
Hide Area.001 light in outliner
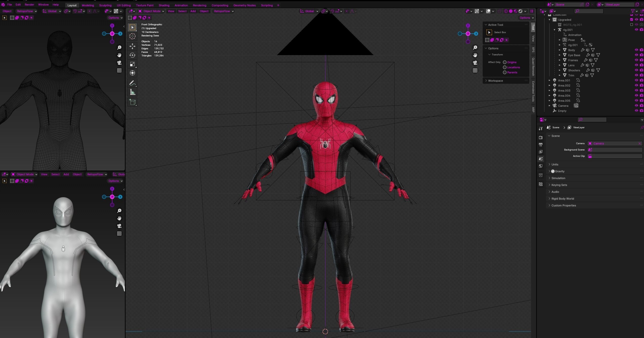pyautogui.click(x=636, y=80)
